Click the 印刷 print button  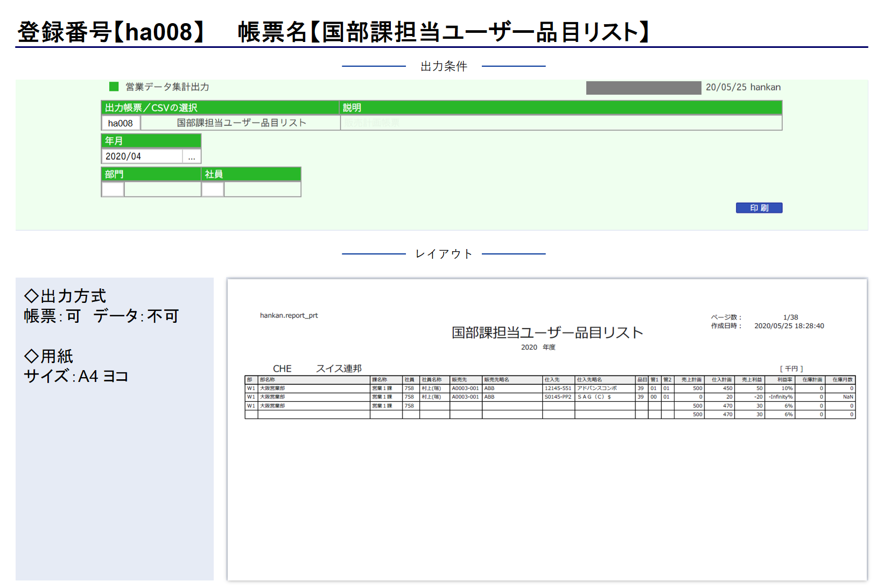759,208
